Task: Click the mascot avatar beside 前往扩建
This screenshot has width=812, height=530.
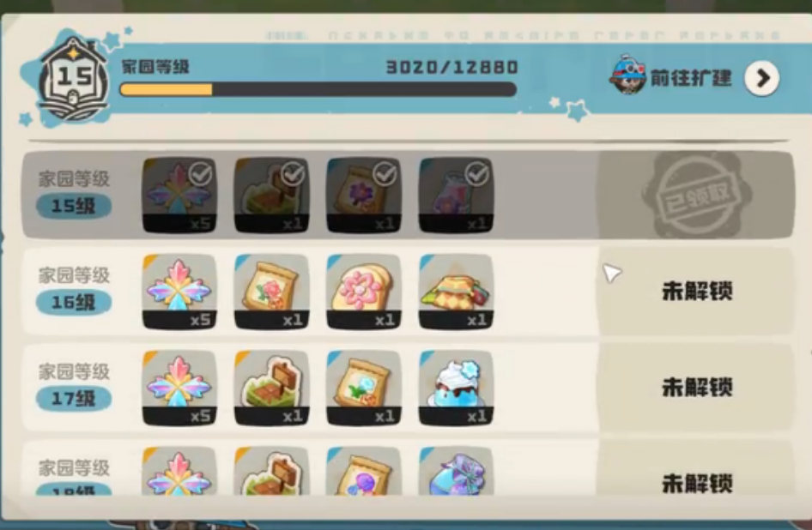Action: click(x=627, y=74)
